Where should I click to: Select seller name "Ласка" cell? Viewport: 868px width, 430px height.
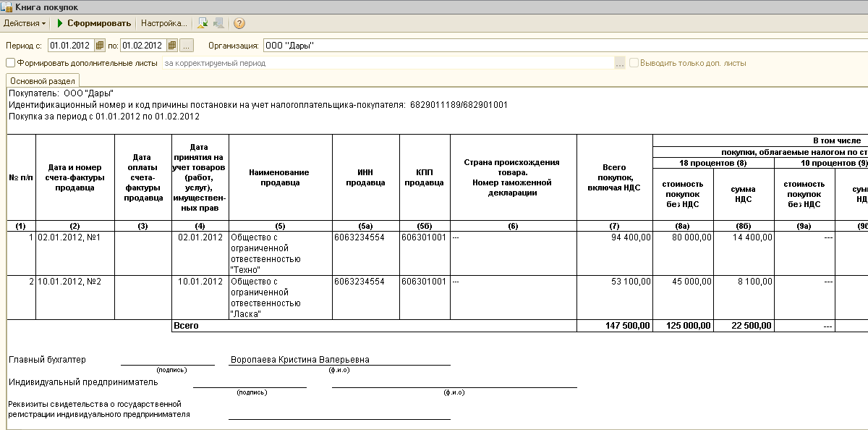click(281, 298)
